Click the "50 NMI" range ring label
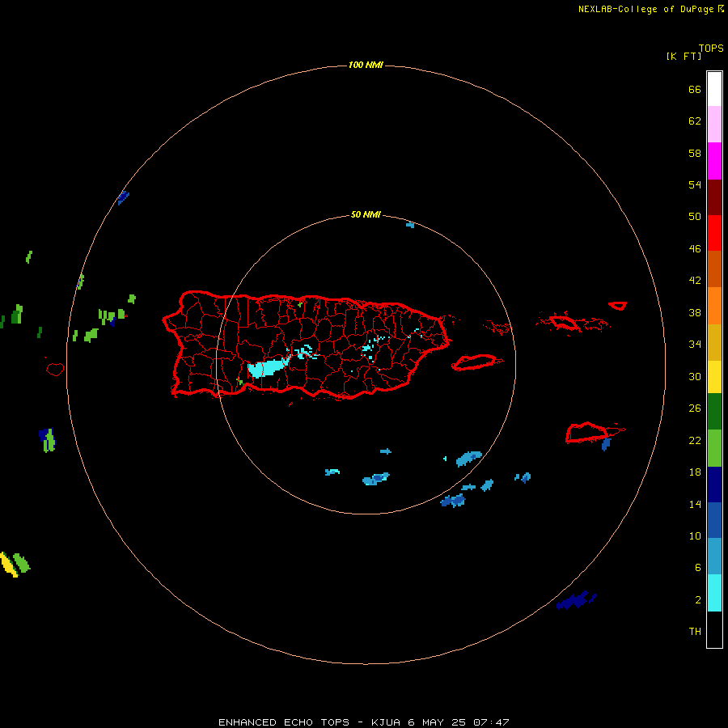Image resolution: width=728 pixels, height=728 pixels. tap(366, 214)
